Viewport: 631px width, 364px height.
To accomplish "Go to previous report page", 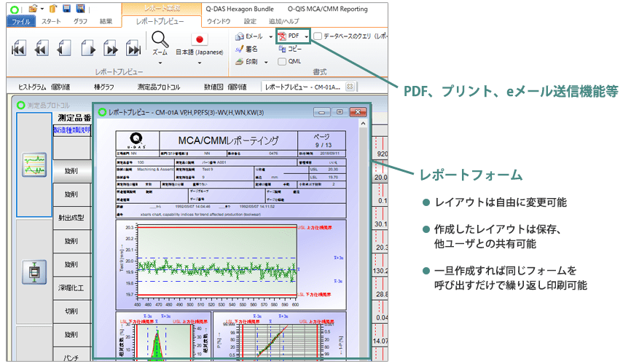I will click(x=64, y=49).
